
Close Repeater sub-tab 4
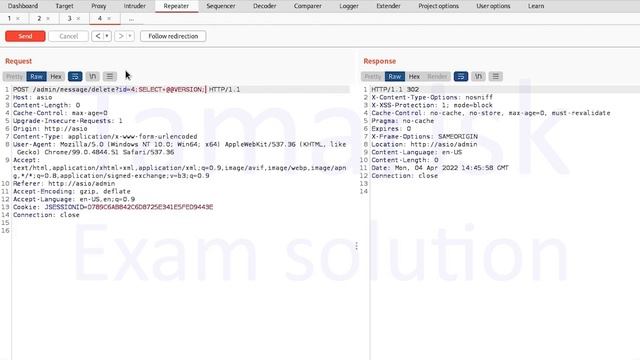[x=109, y=19]
